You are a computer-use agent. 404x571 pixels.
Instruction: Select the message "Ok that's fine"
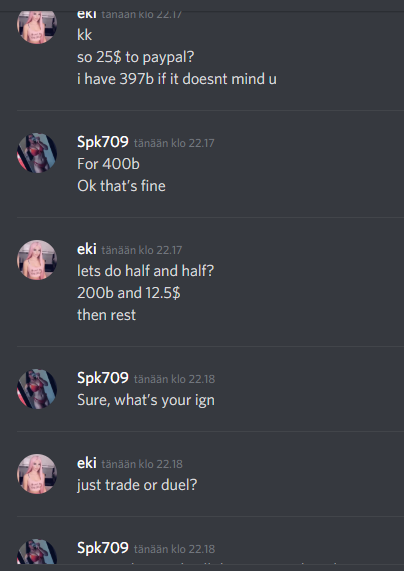tap(121, 186)
